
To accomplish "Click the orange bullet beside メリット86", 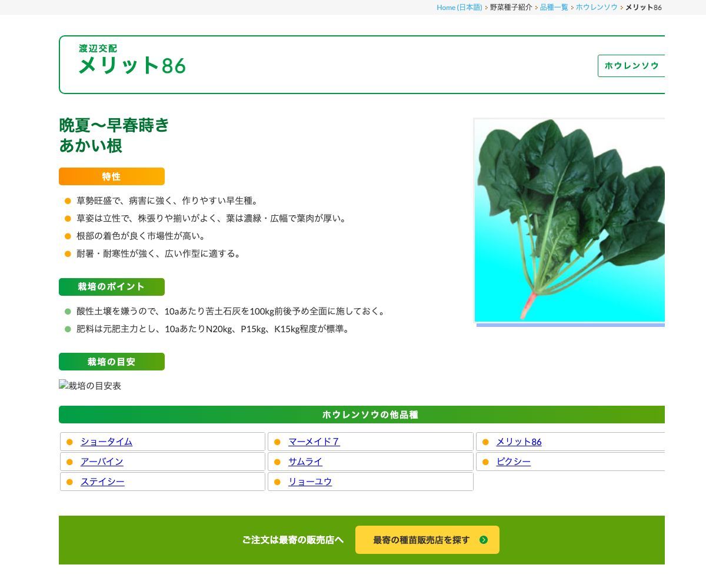I will point(485,442).
